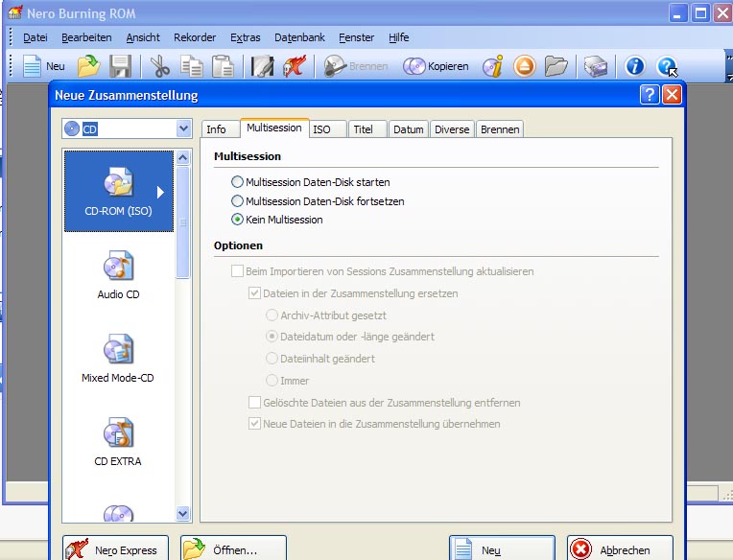
Task: Click the floppy disk Save icon
Action: coord(120,66)
